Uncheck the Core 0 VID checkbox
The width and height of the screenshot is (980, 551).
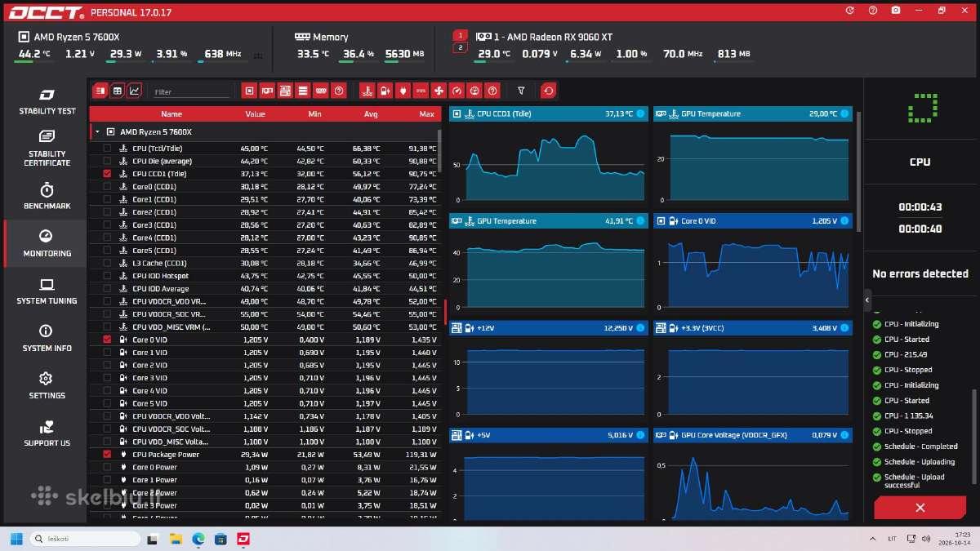(x=107, y=340)
